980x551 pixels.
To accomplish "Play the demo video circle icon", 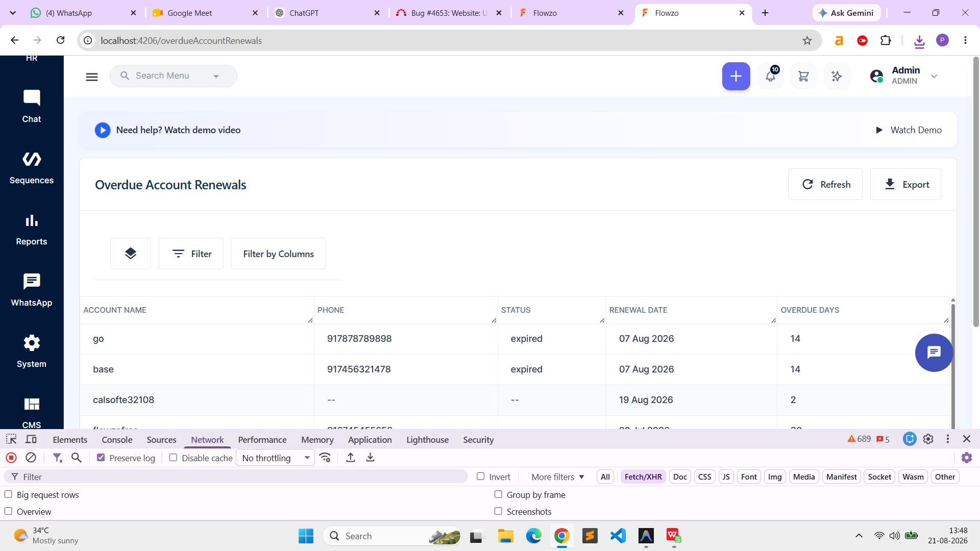I will pyautogui.click(x=103, y=130).
